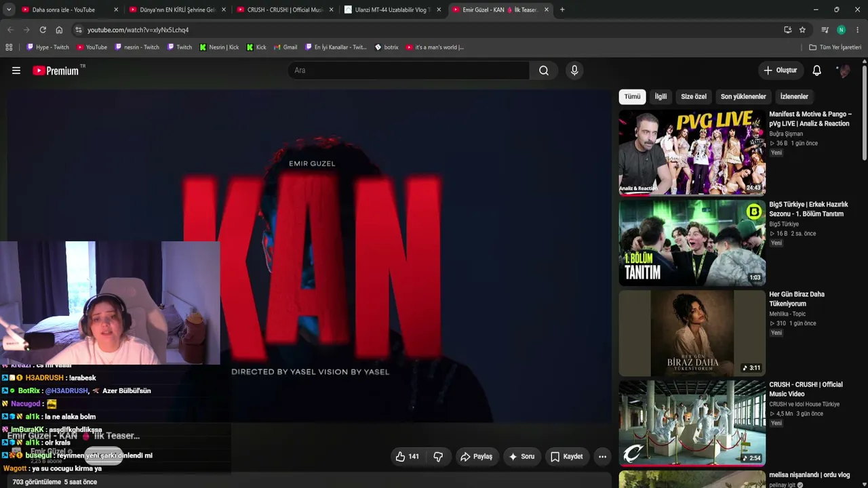
Task: Select the Tümü filter chip
Action: (632, 96)
